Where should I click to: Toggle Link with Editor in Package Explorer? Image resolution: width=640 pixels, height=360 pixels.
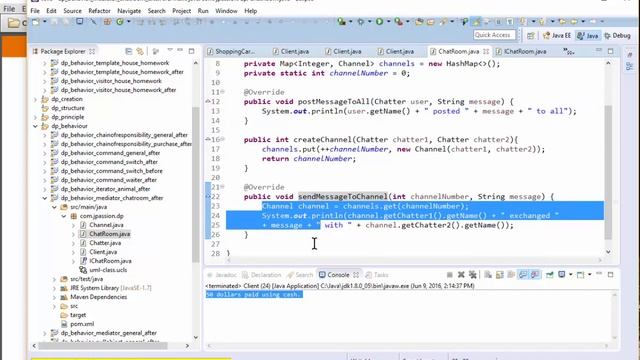(x=140, y=51)
